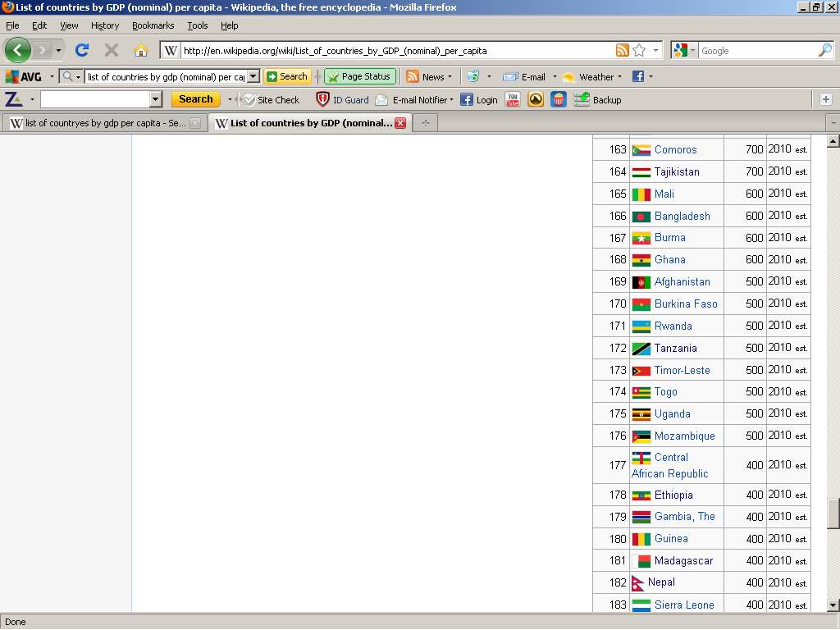Click the RSS feed icon in address bar

622,50
